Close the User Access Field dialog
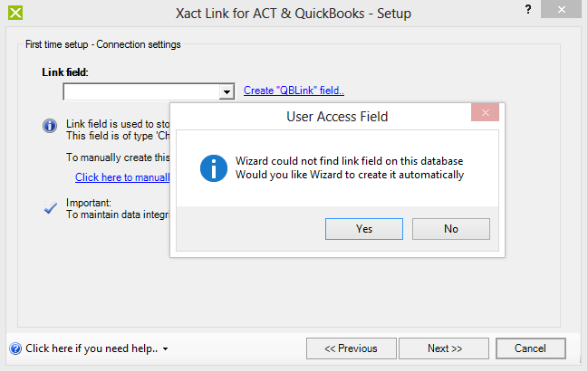The image size is (588, 372). [485, 113]
